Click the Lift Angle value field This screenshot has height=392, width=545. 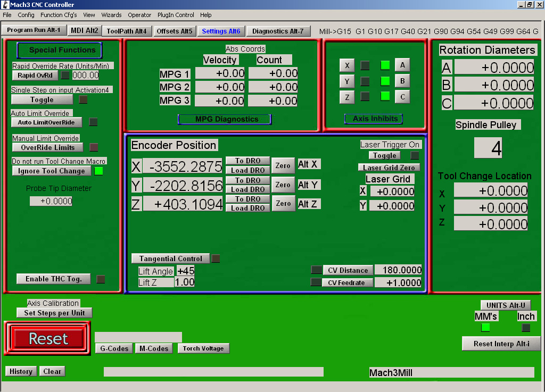(x=186, y=271)
